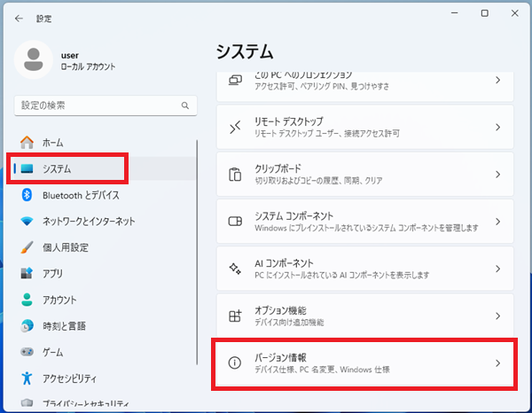
Task: Click the ゲーム controller icon
Action: click(x=27, y=352)
